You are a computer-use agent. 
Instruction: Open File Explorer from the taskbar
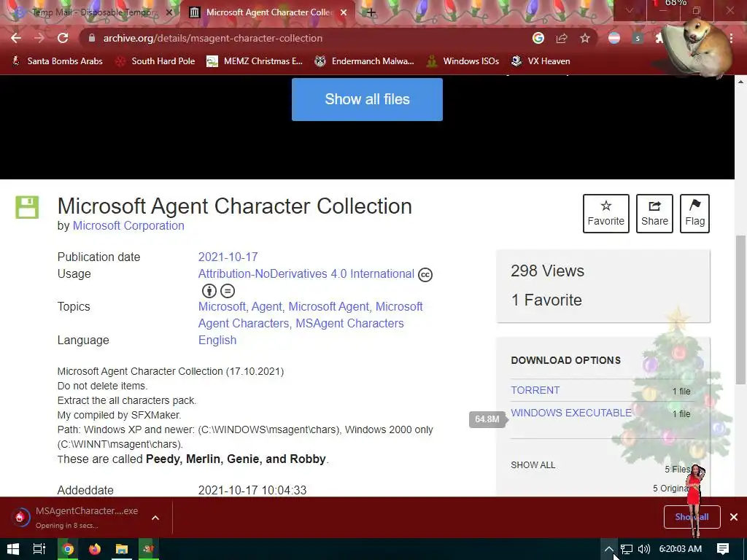tap(122, 549)
